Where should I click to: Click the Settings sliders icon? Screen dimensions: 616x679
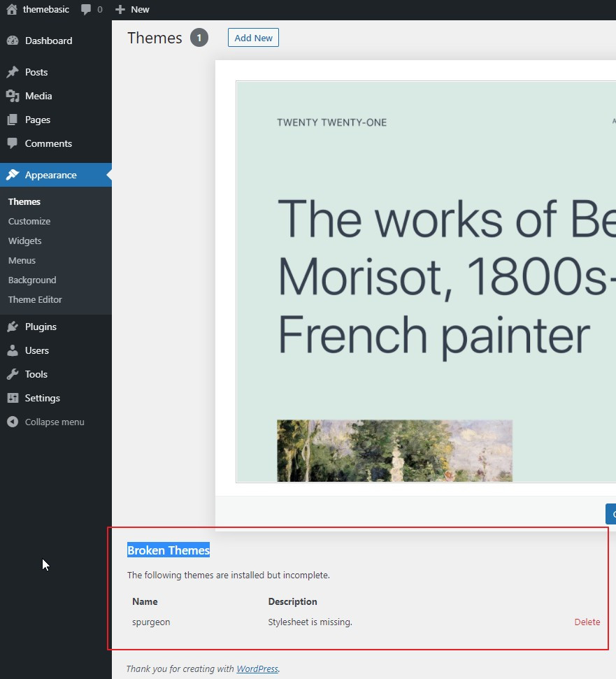click(x=13, y=398)
